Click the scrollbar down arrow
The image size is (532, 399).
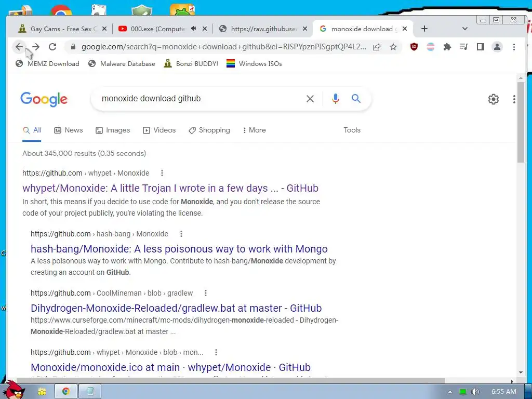[x=521, y=373]
